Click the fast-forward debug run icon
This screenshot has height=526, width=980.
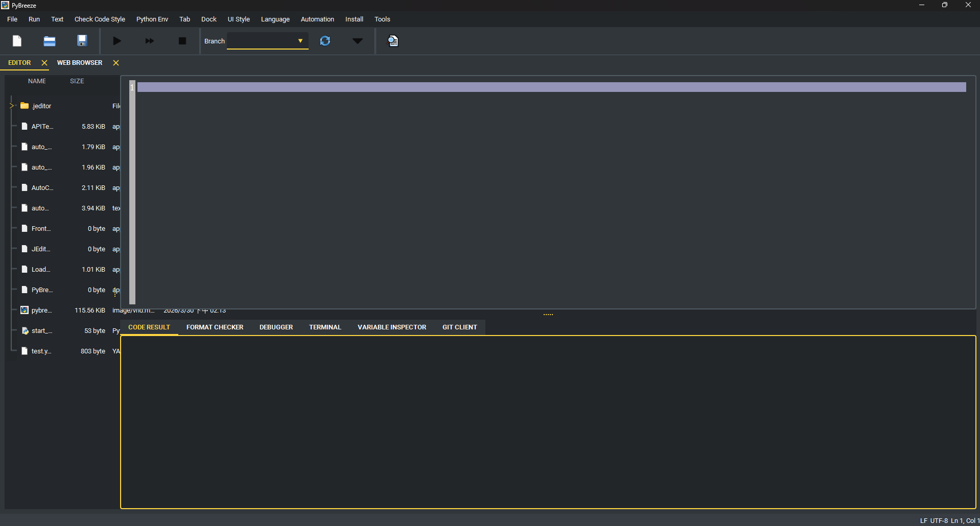150,41
